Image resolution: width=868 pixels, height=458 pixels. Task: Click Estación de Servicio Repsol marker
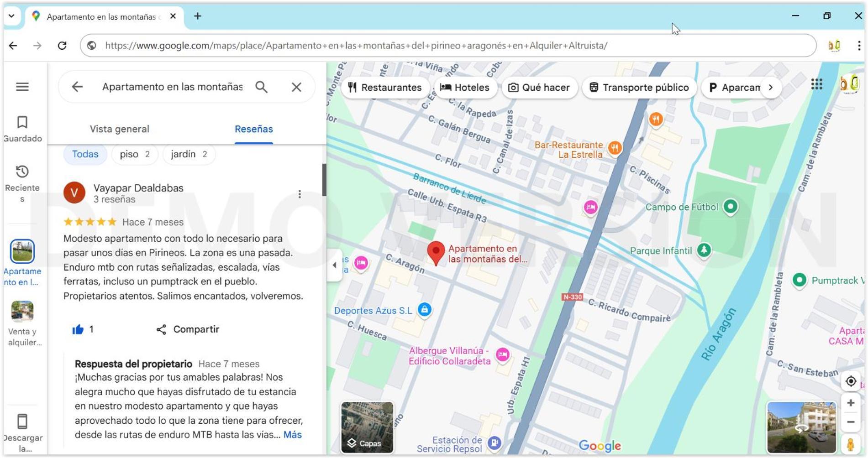click(x=494, y=443)
